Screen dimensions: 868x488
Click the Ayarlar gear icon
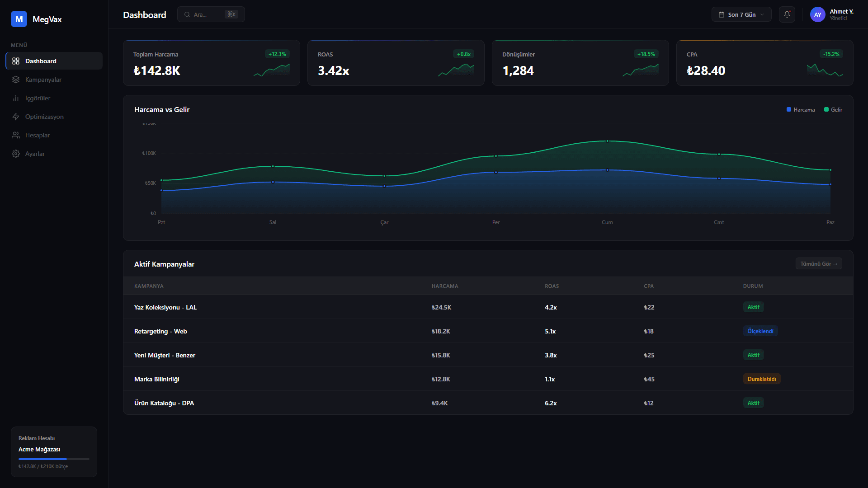tap(16, 154)
